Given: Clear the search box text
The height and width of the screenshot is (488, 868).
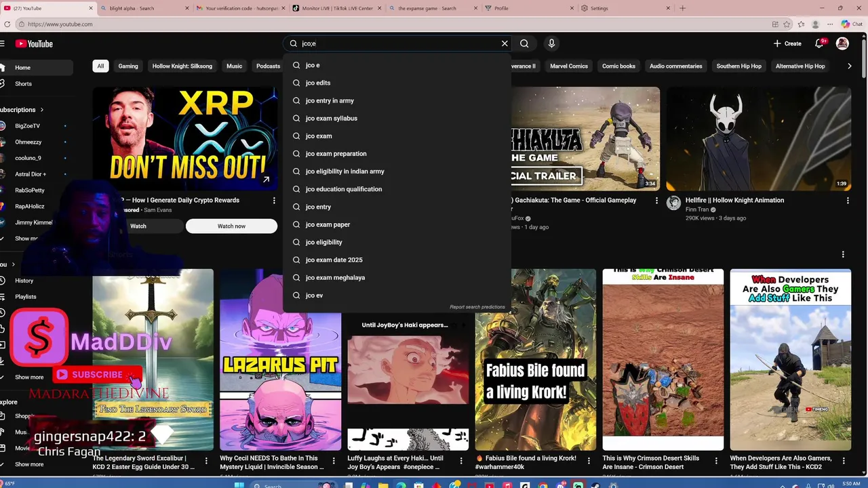Looking at the screenshot, I should (505, 43).
